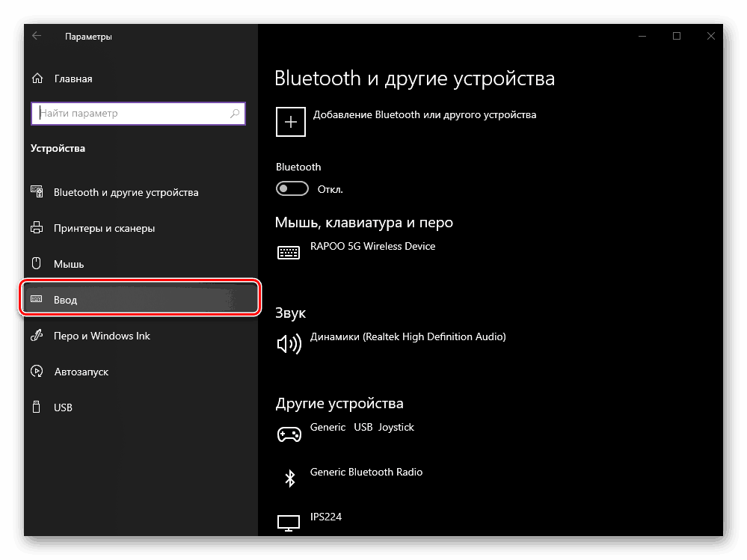The height and width of the screenshot is (560, 747).
Task: Click the Bluetooth symbol icon
Action: point(289,479)
